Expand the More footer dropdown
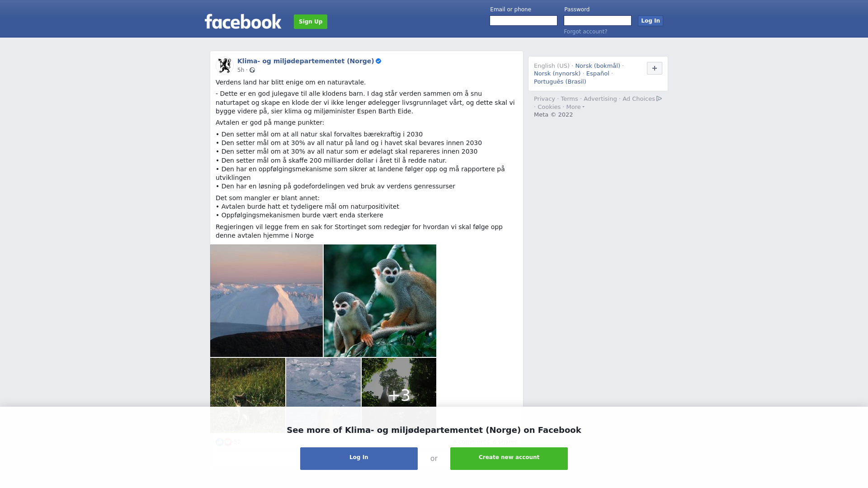868x488 pixels. 575,107
